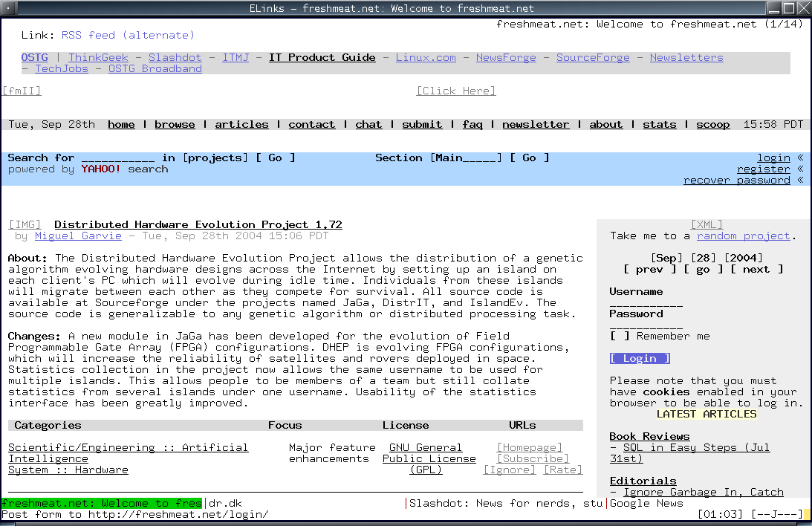Open the System :: Hardware category link

point(68,470)
